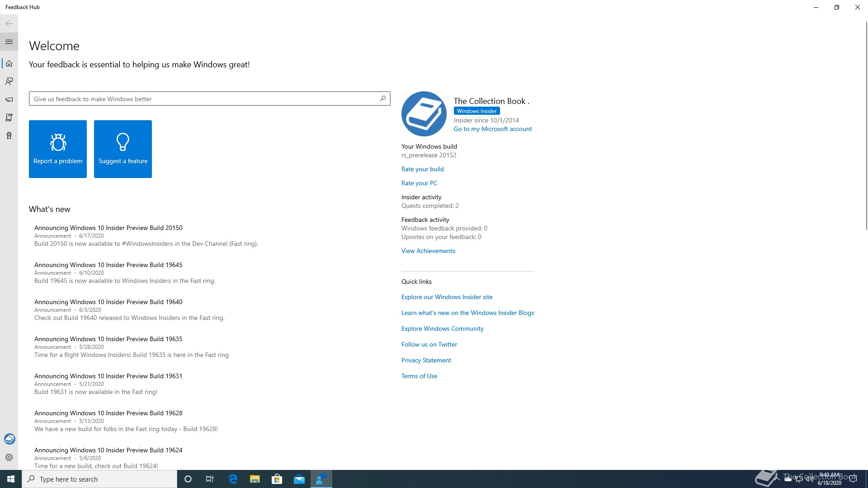
Task: Open Explore our Windows Insider site
Action: (447, 297)
